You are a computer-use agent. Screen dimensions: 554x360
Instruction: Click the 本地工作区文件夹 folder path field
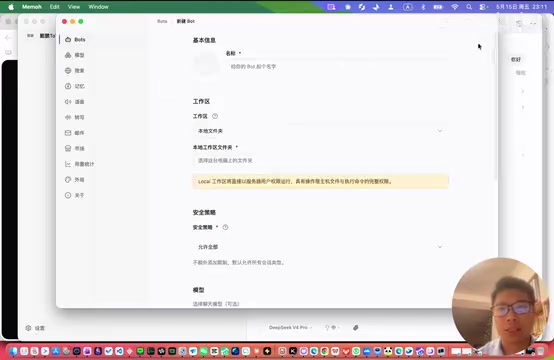(320, 160)
